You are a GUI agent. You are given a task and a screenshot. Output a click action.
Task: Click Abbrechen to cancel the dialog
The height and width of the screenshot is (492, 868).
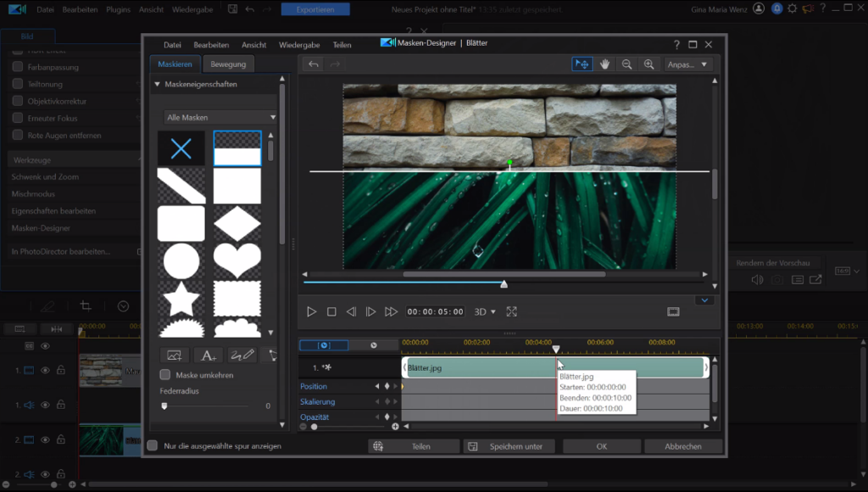[x=683, y=446]
